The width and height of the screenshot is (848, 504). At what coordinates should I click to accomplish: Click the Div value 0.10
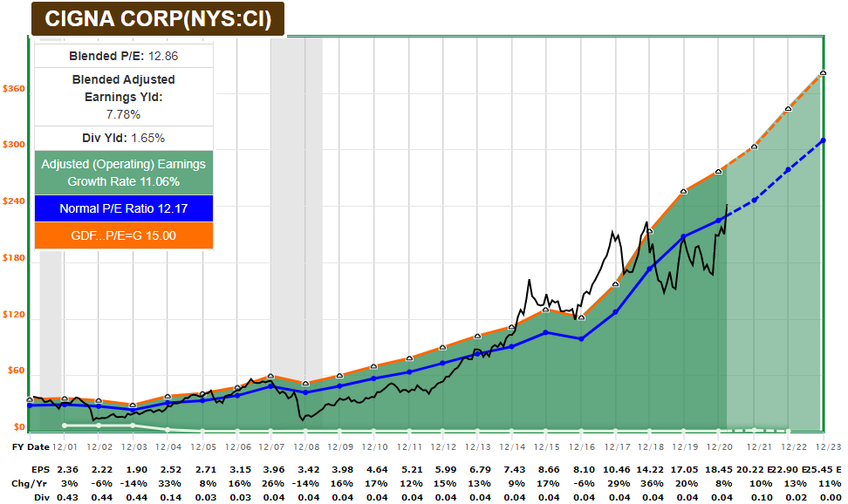click(762, 497)
